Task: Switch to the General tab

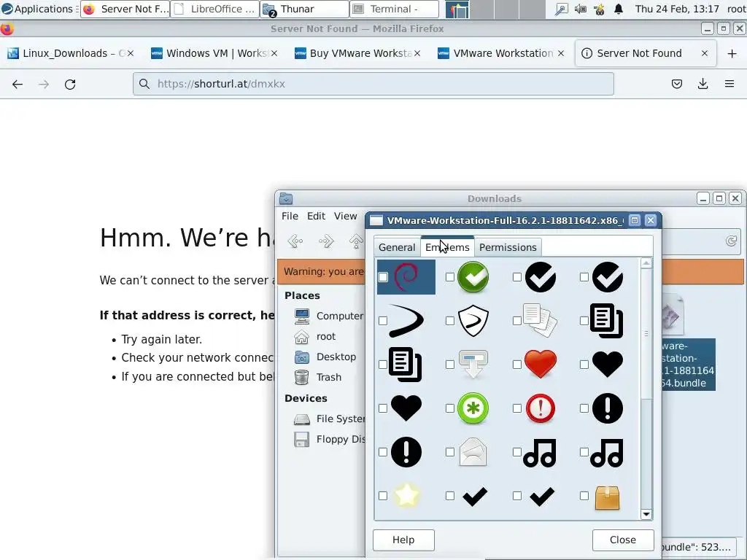Action: point(397,248)
